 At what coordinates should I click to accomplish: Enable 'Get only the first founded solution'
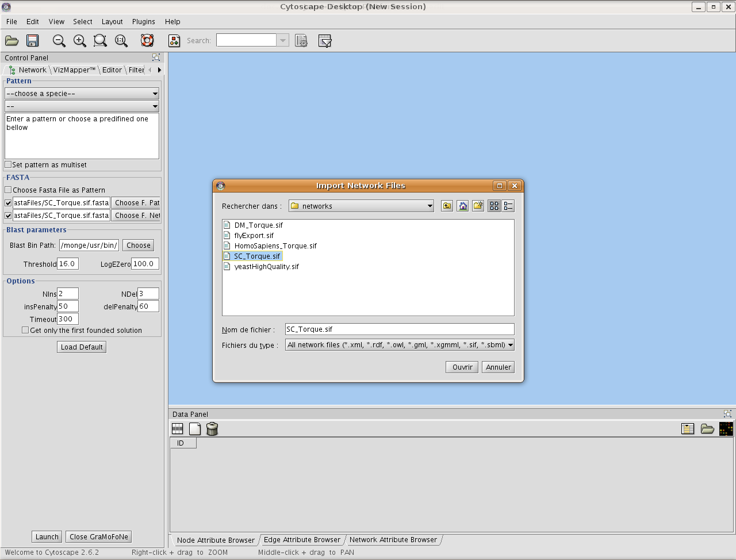tap(25, 330)
